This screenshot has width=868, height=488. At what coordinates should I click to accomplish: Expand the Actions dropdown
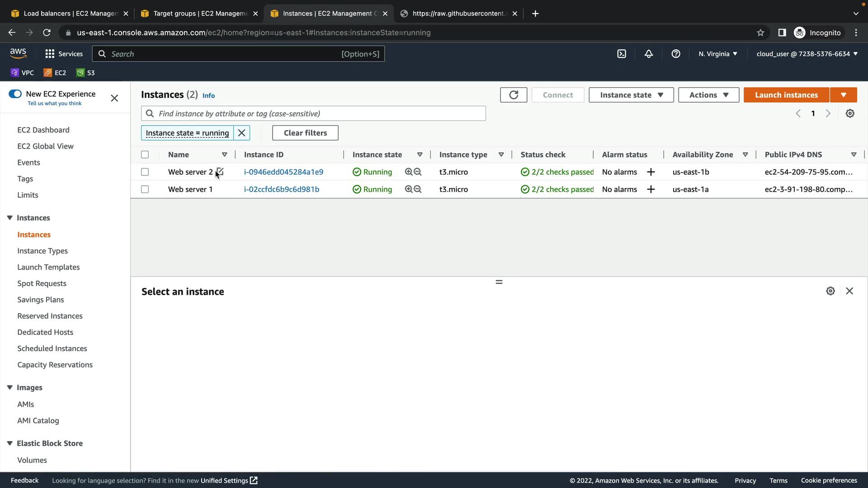tap(708, 95)
